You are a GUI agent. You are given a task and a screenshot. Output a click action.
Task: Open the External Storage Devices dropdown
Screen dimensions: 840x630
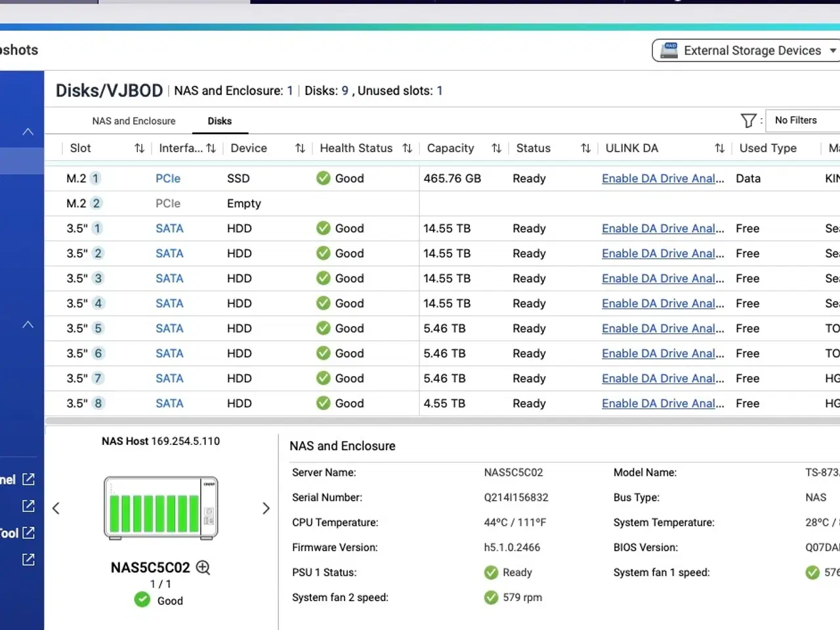[x=746, y=51]
